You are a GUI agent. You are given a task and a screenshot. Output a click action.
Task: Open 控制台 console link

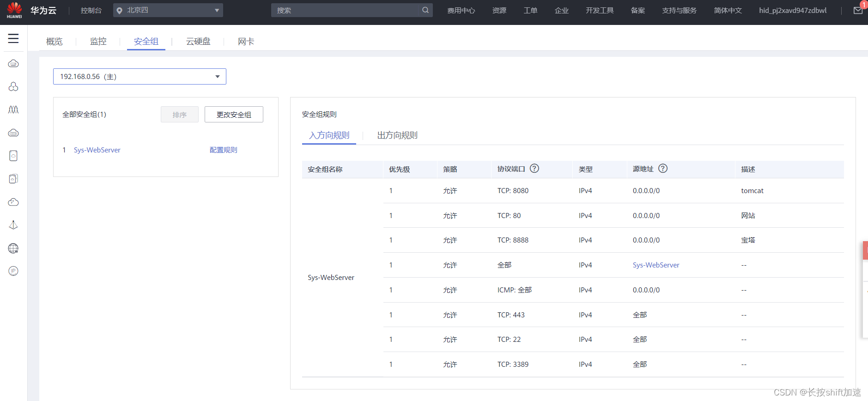click(x=91, y=10)
